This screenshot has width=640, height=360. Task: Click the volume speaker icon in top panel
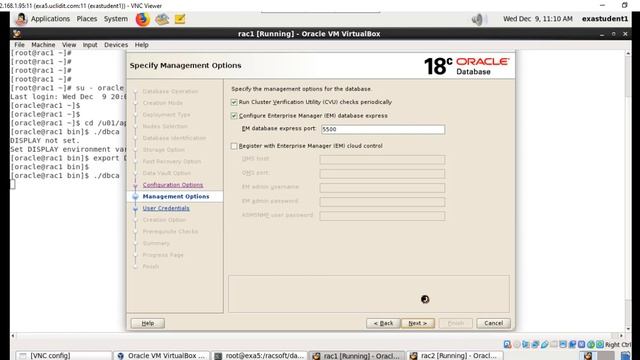pyautogui.click(x=477, y=19)
